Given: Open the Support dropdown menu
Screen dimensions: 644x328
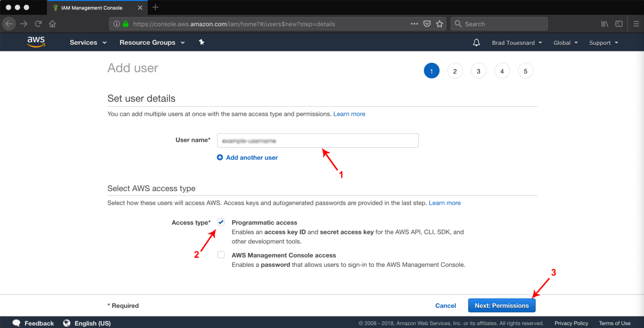Looking at the screenshot, I should click(603, 43).
